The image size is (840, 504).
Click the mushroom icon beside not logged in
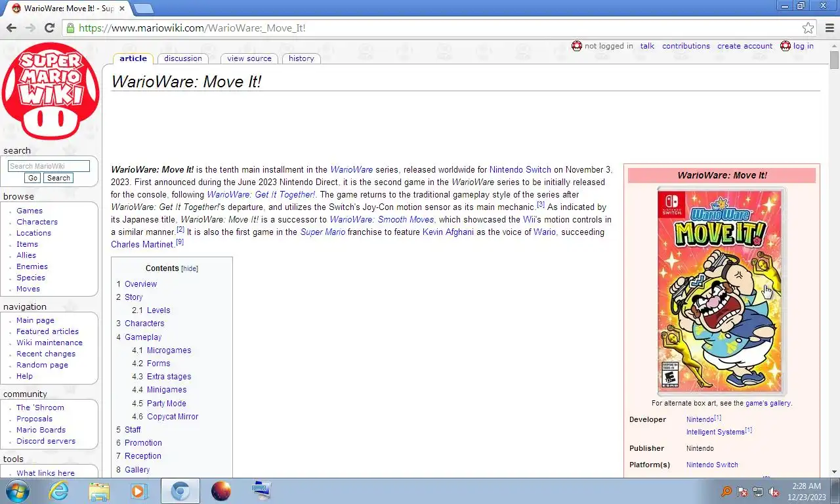577,46
